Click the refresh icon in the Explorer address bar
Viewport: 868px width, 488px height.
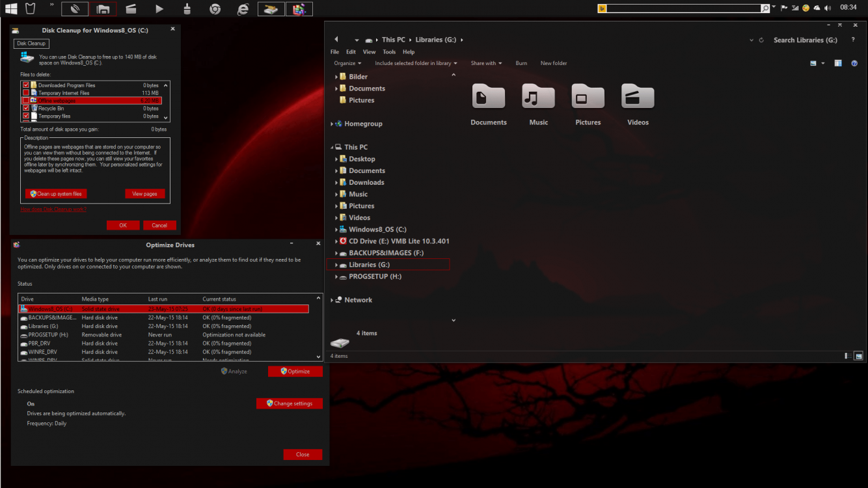761,40
